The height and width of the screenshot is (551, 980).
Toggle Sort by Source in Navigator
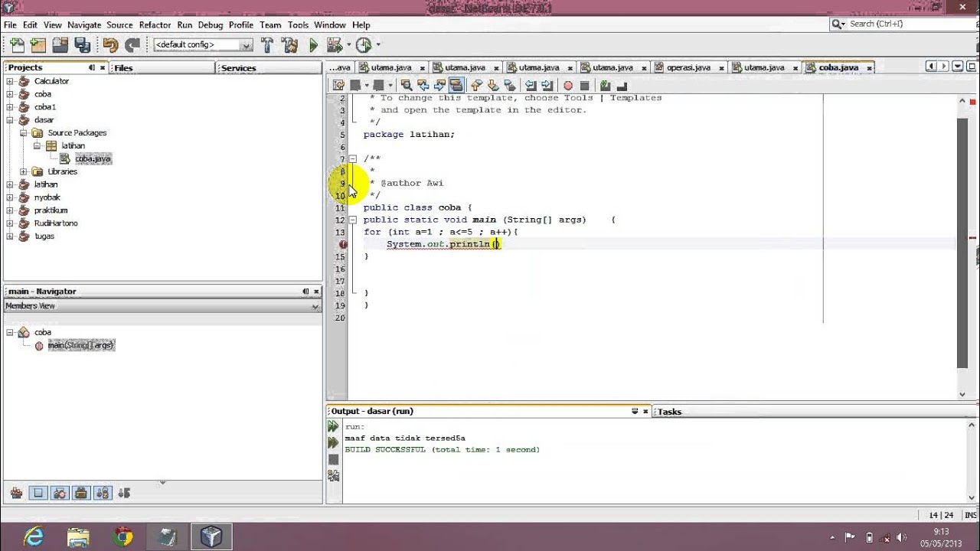(125, 494)
